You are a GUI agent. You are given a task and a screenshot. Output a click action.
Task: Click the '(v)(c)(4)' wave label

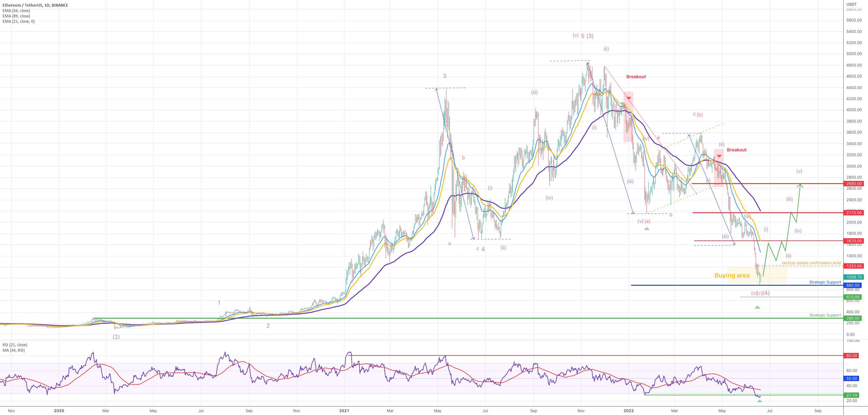click(760, 293)
